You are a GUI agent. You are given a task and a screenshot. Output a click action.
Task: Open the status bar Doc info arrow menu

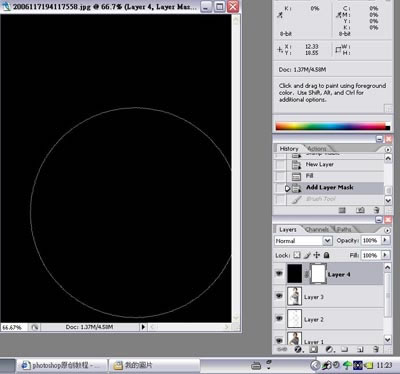[x=143, y=327]
